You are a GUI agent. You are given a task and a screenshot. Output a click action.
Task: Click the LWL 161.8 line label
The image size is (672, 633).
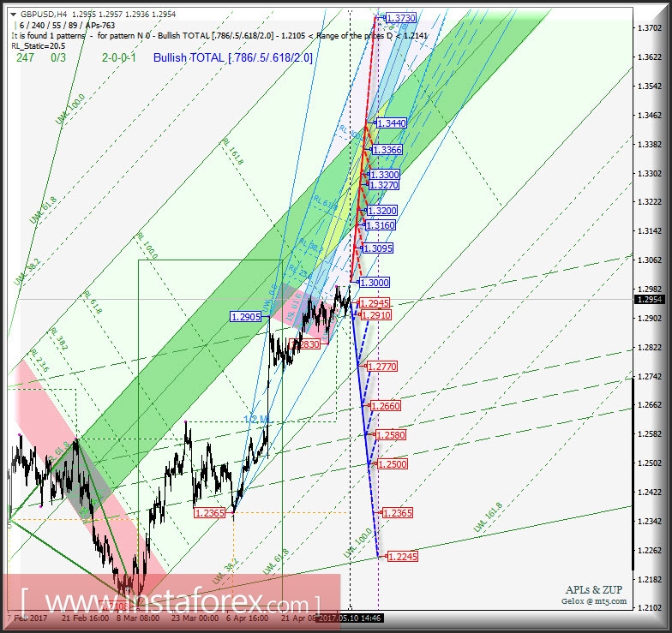488,517
